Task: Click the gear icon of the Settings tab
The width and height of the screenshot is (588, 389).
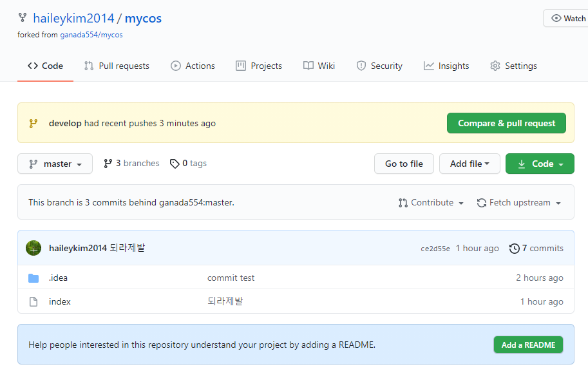Action: click(x=495, y=66)
